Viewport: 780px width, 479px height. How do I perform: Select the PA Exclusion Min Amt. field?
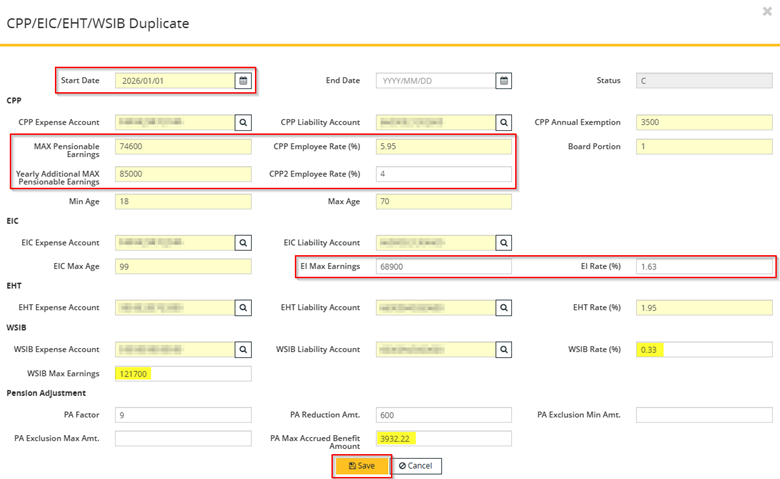[x=704, y=415]
